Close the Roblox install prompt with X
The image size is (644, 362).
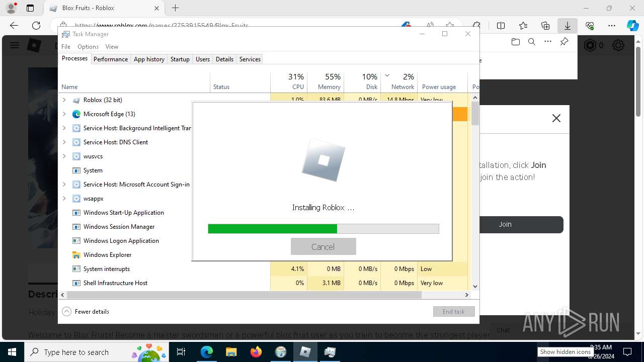pyautogui.click(x=556, y=118)
